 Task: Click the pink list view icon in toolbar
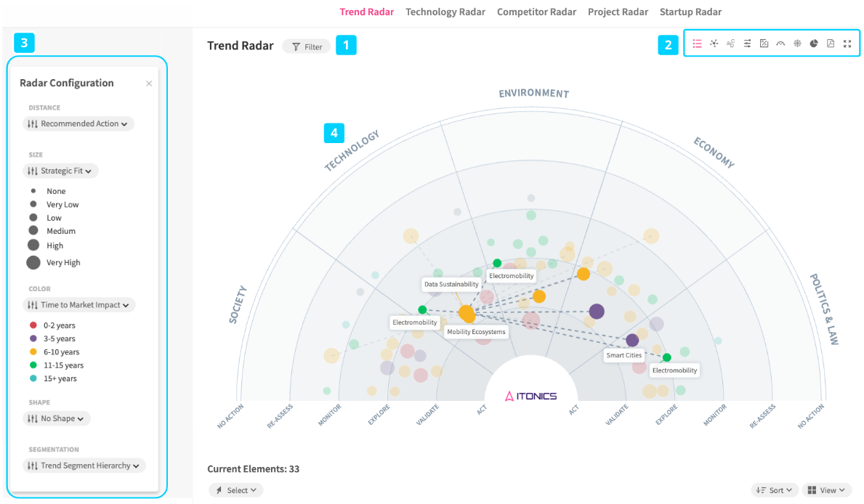[x=697, y=44]
